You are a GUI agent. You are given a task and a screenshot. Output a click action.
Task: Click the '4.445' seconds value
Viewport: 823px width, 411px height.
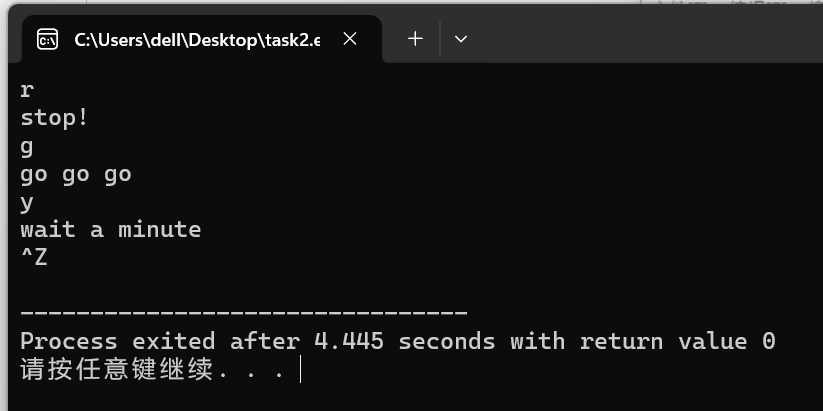pyautogui.click(x=349, y=341)
